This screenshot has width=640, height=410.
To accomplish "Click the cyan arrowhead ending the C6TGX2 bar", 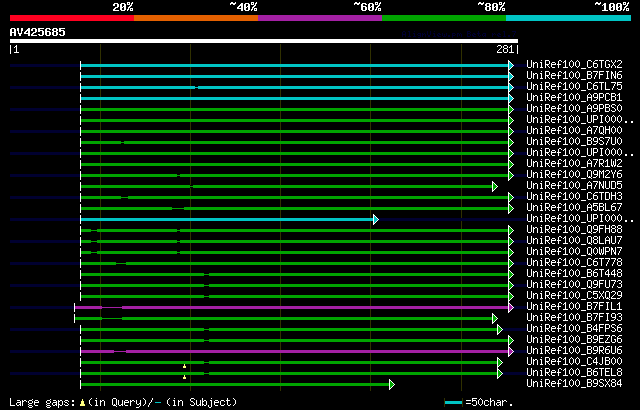I will pos(510,65).
